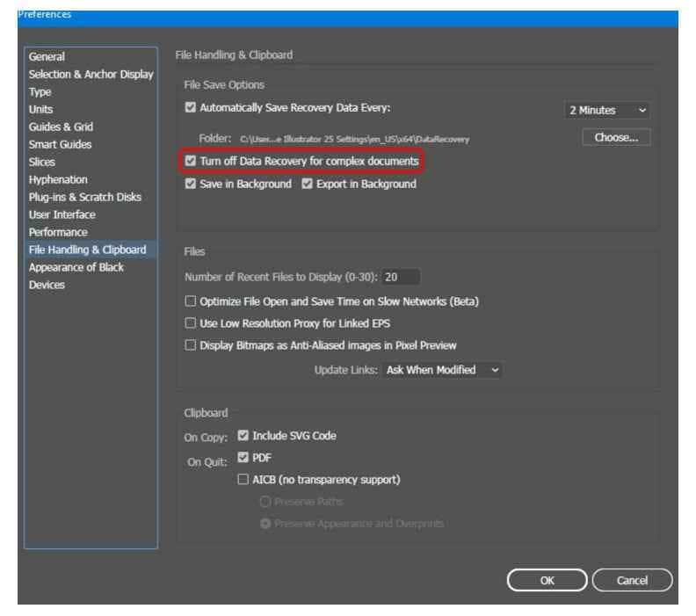The width and height of the screenshot is (696, 616).
Task: Go to the Type preferences
Action: [x=40, y=92]
